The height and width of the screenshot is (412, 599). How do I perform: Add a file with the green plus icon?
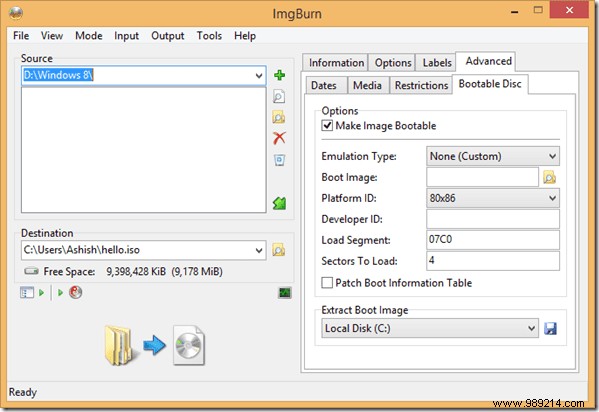click(x=279, y=75)
